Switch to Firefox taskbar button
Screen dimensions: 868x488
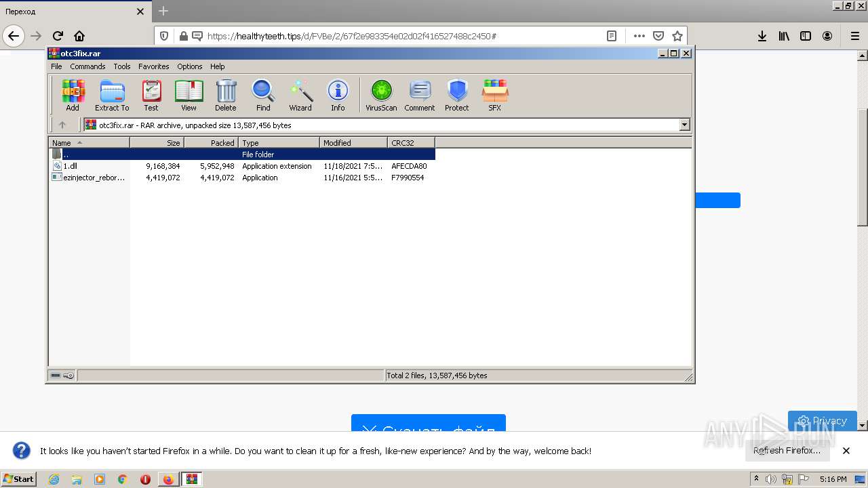(168, 479)
